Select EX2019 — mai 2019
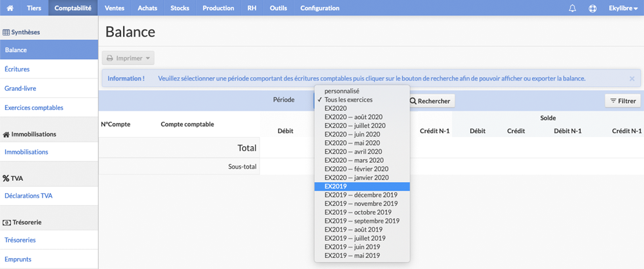This screenshot has width=644, height=269. click(362, 255)
